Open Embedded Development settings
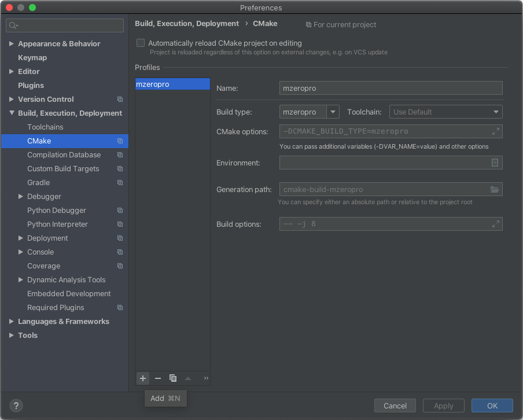 [69, 293]
